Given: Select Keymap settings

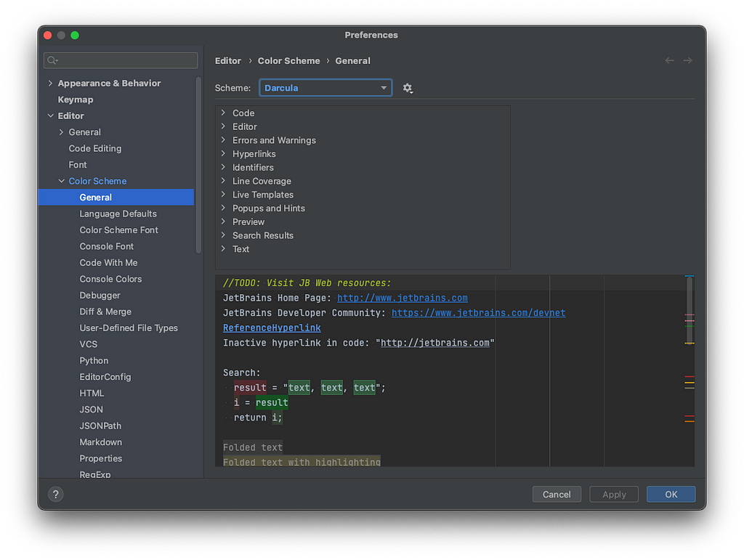Looking at the screenshot, I should [x=76, y=100].
